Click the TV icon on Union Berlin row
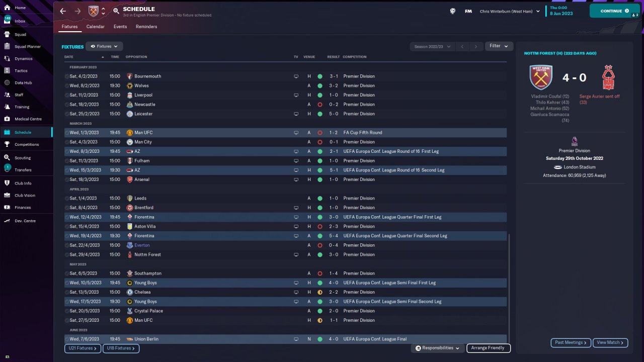 (x=296, y=339)
